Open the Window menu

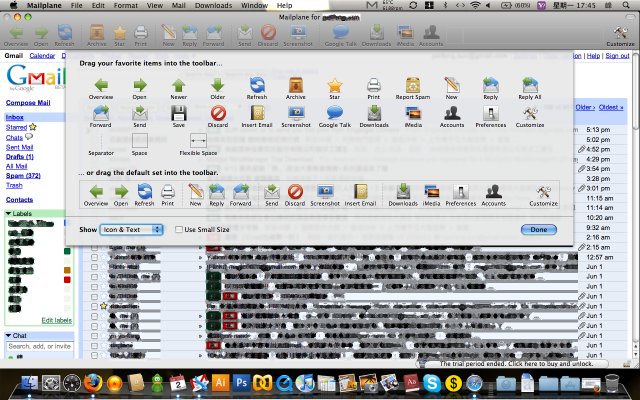click(x=254, y=5)
